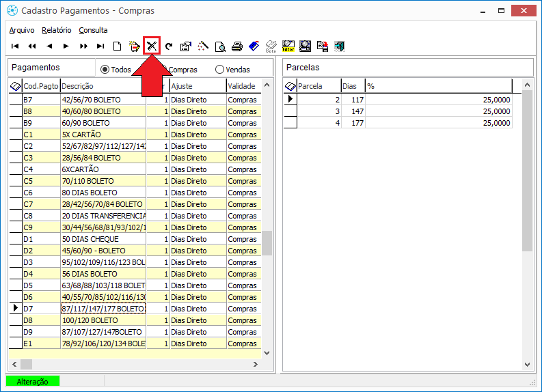Click the Alteração status indicator
Screen dimensions: 542x392
click(x=33, y=381)
